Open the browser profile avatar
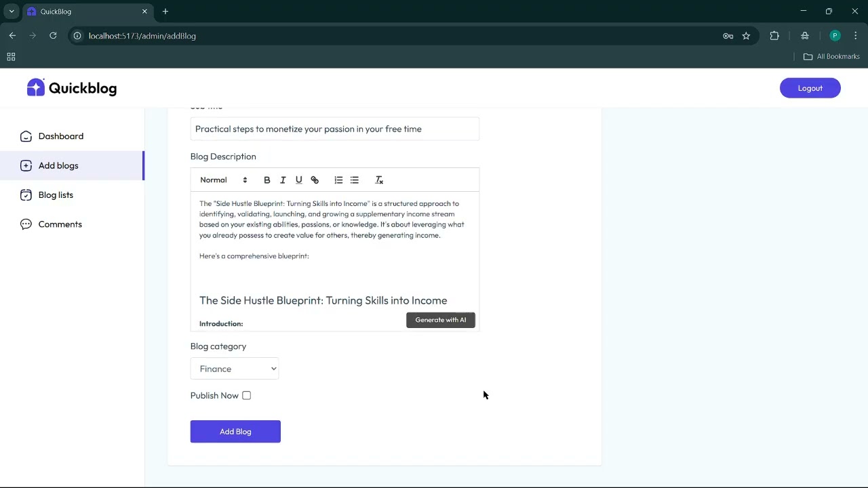This screenshot has height=488, width=868. pyautogui.click(x=835, y=36)
